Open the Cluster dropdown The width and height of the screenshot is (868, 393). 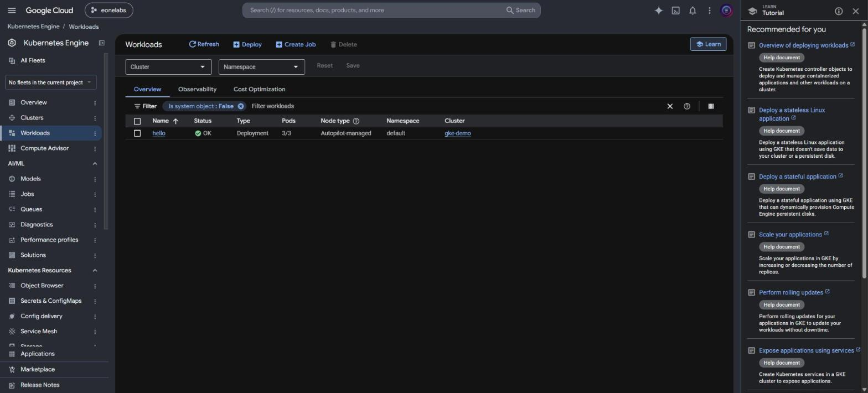[168, 67]
